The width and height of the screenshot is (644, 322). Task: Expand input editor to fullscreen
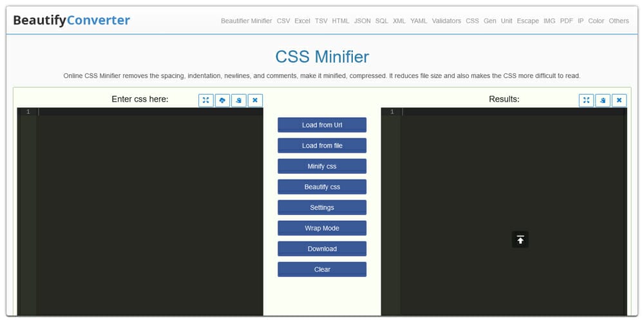206,100
